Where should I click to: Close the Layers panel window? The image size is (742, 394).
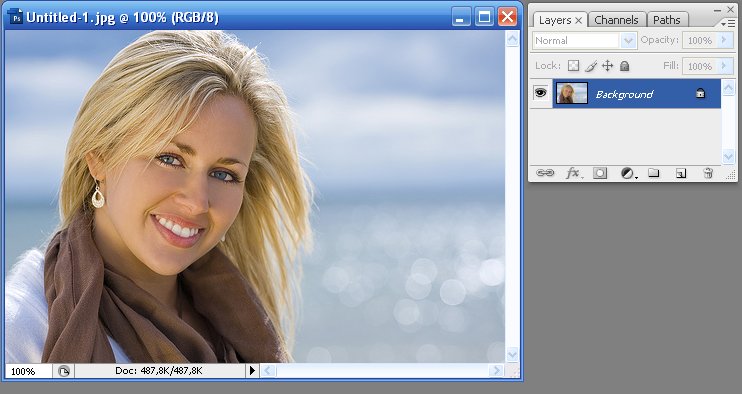730,9
